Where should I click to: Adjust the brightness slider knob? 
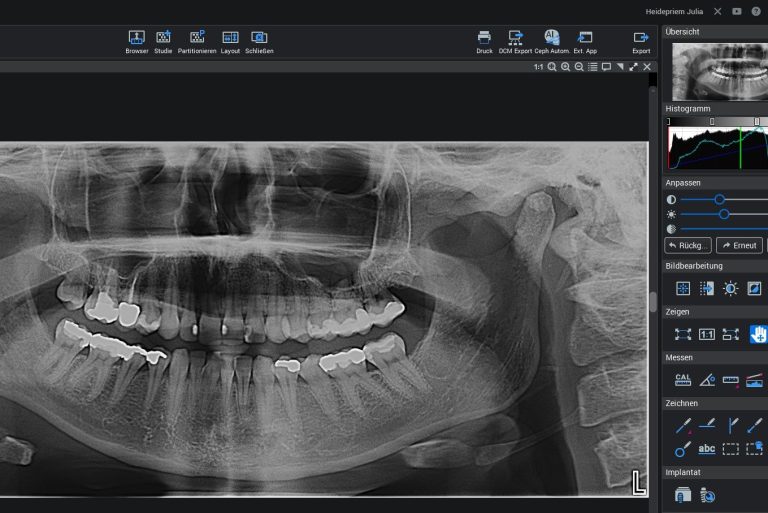(724, 214)
